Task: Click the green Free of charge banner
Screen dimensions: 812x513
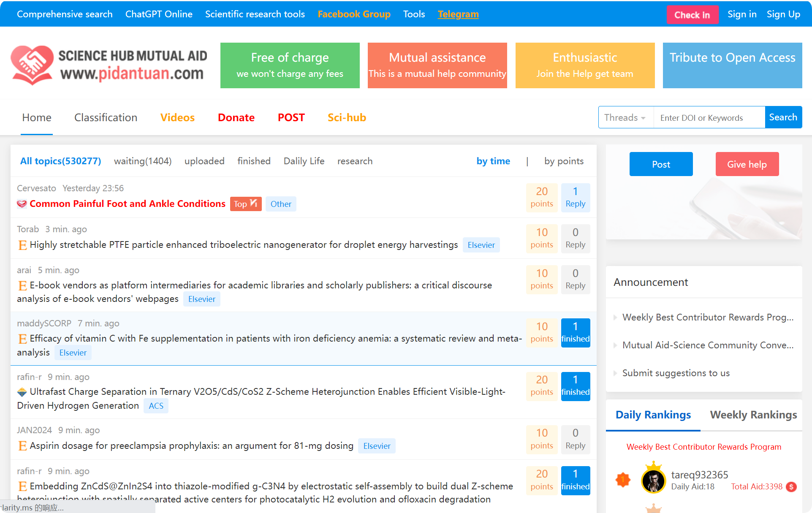Action: (x=290, y=65)
